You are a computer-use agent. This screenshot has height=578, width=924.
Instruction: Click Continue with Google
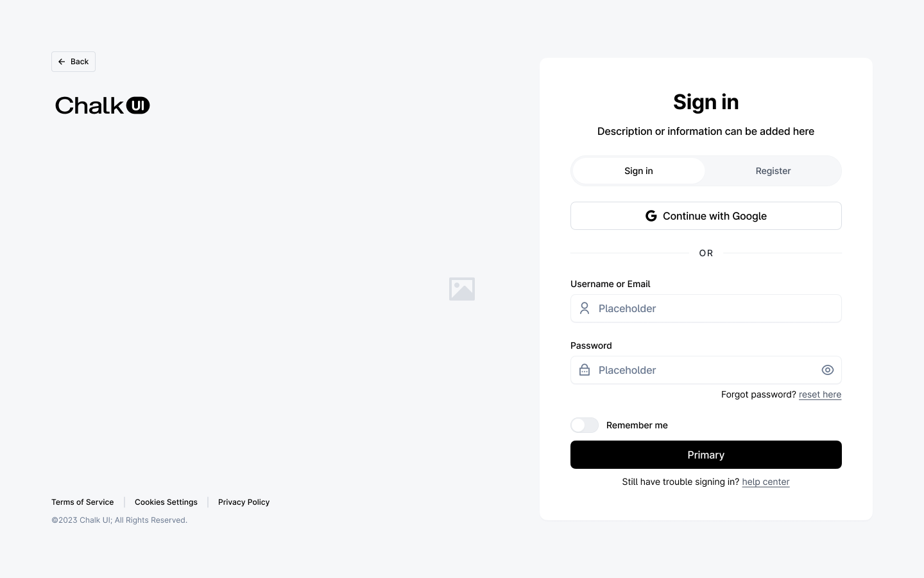tap(706, 216)
